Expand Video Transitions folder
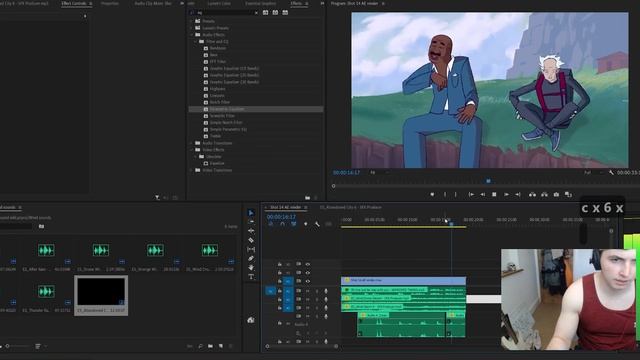Viewport: 640px width, 360px height. 192,170
